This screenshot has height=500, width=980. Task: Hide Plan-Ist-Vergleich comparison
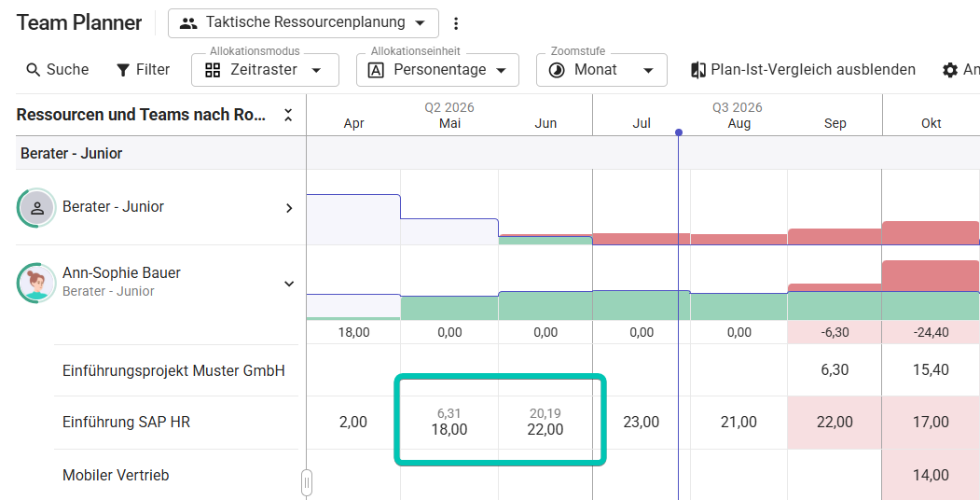coord(803,69)
